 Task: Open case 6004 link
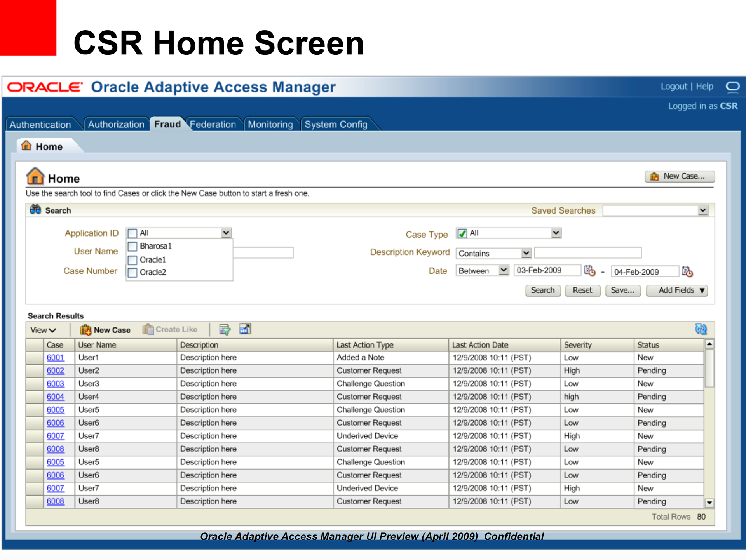click(x=56, y=397)
